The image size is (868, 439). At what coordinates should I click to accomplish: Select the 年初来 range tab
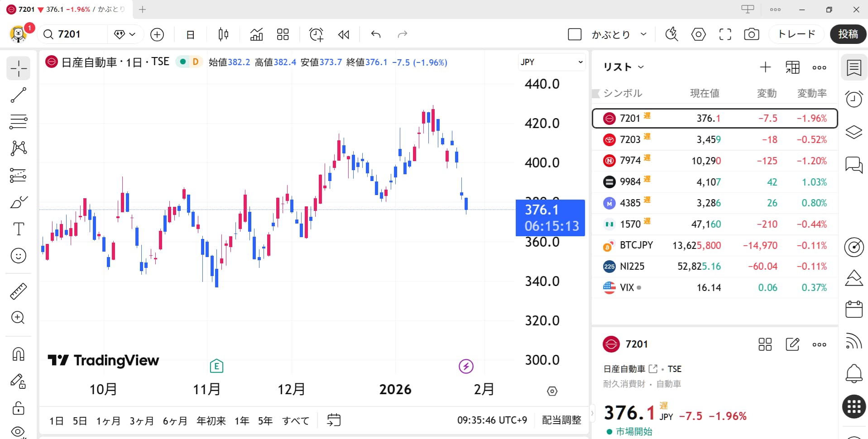[211, 421]
